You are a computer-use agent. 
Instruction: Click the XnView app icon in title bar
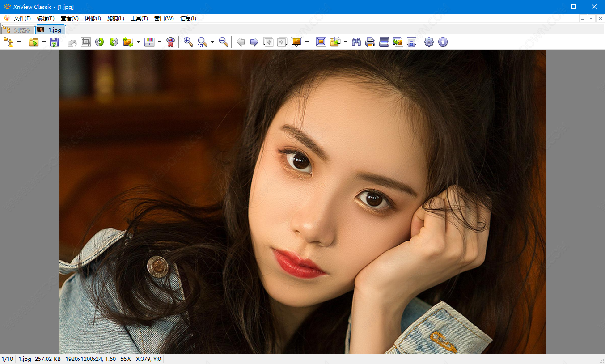(x=7, y=7)
